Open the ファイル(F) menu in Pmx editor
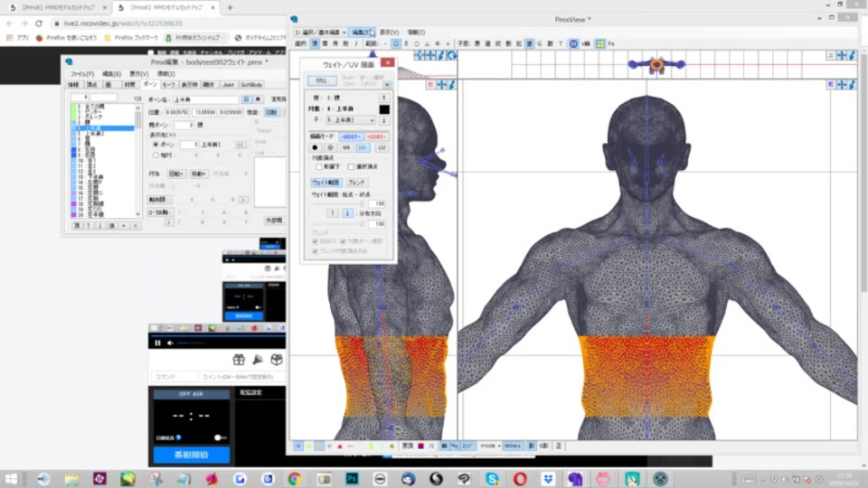Screen dimensions: 868x488 click(x=81, y=73)
